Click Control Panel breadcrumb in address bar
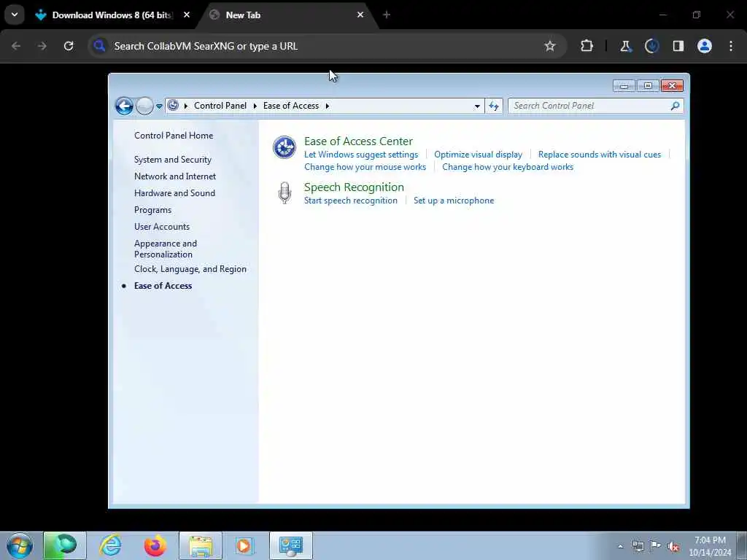747x560 pixels. point(220,106)
